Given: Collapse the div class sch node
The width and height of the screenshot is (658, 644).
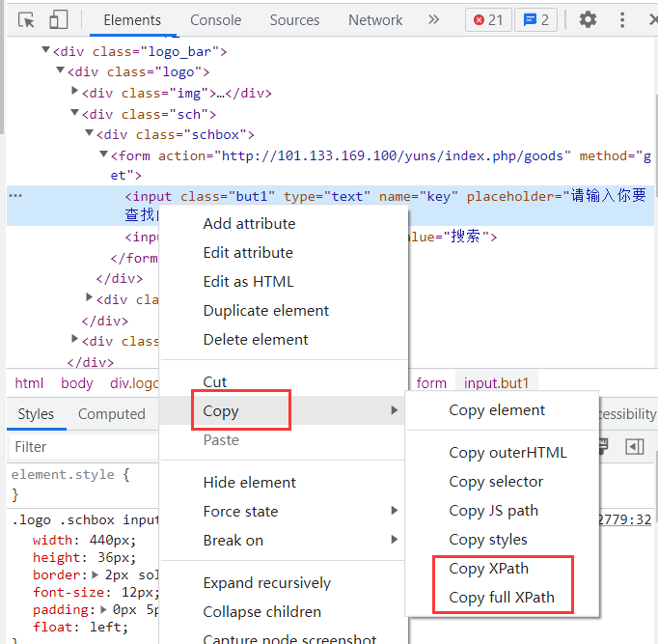Looking at the screenshot, I should tap(74, 112).
